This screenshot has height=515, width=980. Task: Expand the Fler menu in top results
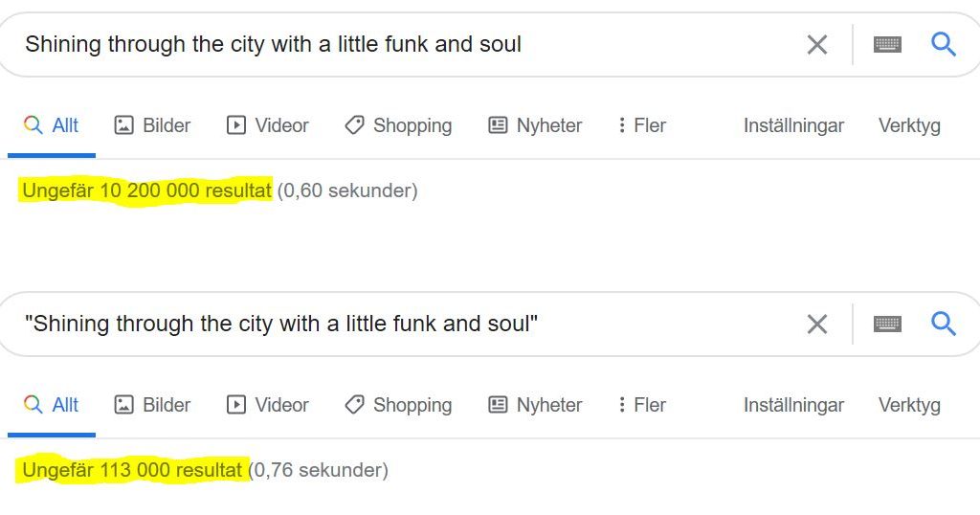click(x=642, y=125)
